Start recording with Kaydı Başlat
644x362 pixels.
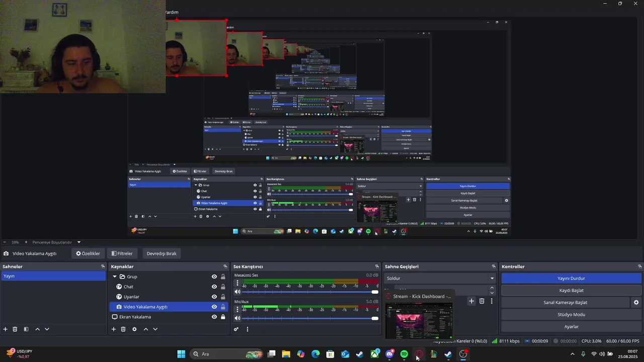571,291
